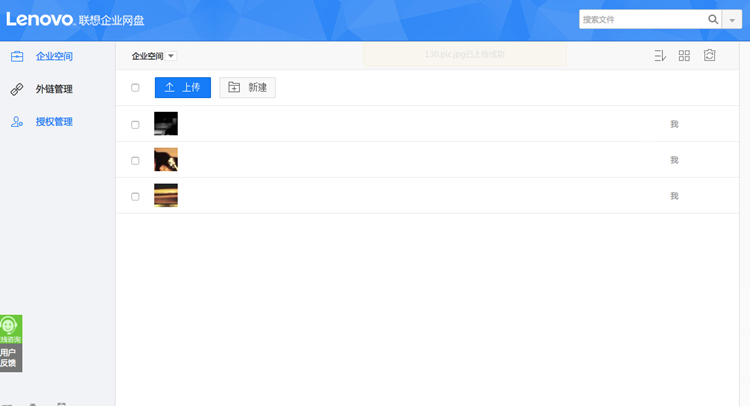Click owner 我 in the sunset thumbnail row
Viewport: 750px width, 406px height.
tap(674, 196)
